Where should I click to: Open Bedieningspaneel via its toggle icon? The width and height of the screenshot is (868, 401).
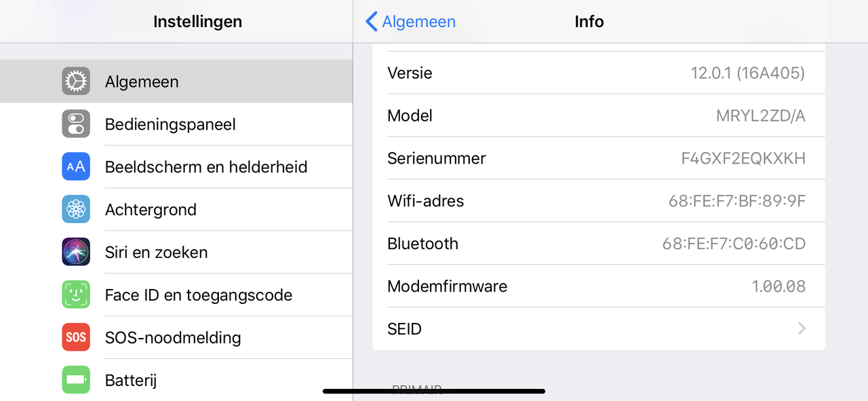coord(76,124)
